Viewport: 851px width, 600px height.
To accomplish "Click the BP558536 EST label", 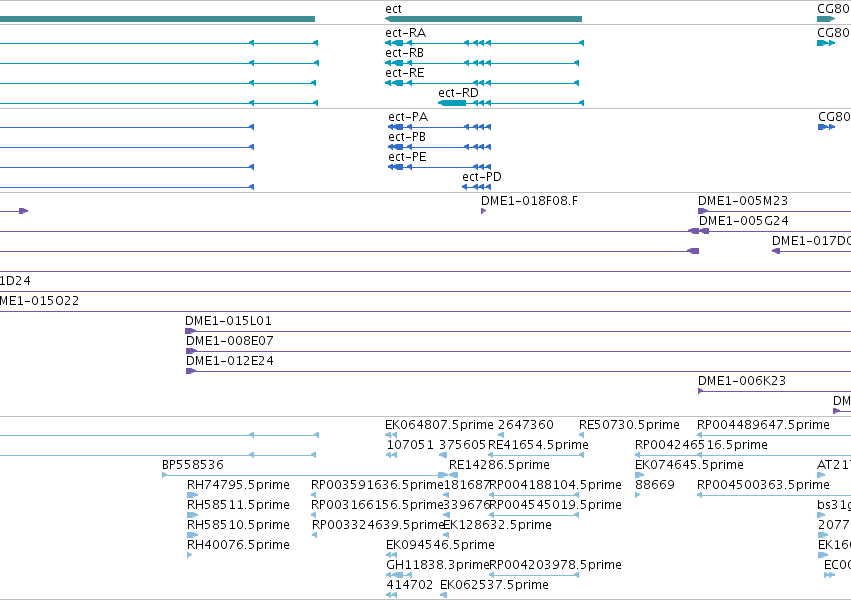I will pos(193,465).
